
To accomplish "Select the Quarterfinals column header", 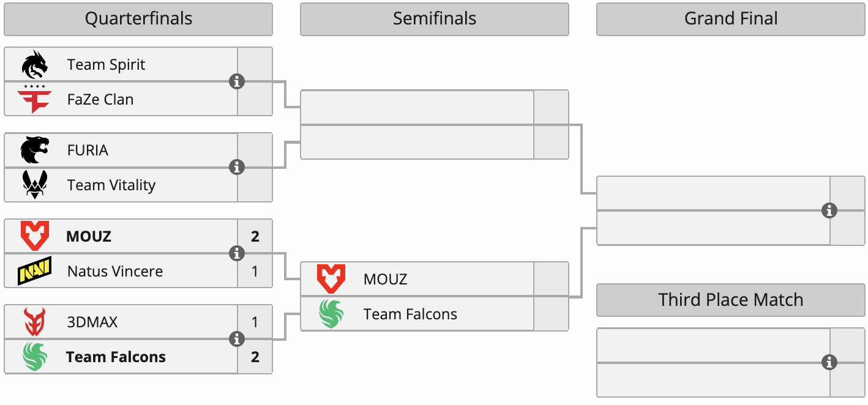I will click(x=138, y=19).
